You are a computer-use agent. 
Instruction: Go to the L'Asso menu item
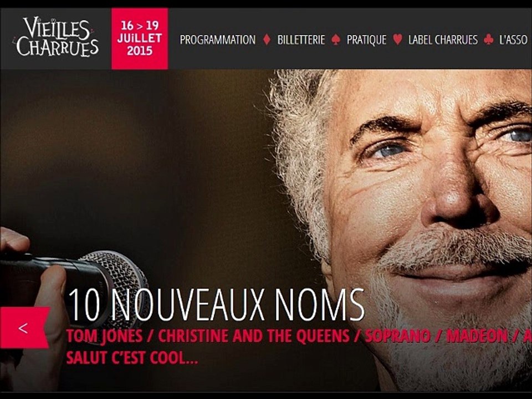point(513,40)
